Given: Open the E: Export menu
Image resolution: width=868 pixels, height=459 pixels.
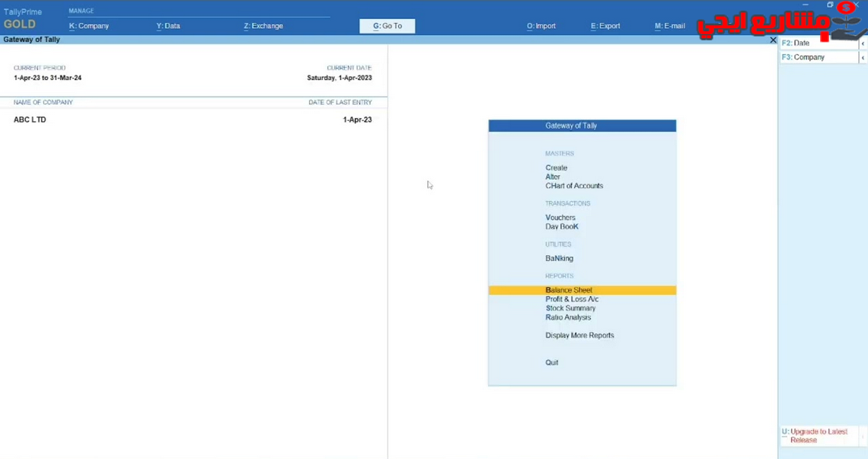Looking at the screenshot, I should 605,26.
